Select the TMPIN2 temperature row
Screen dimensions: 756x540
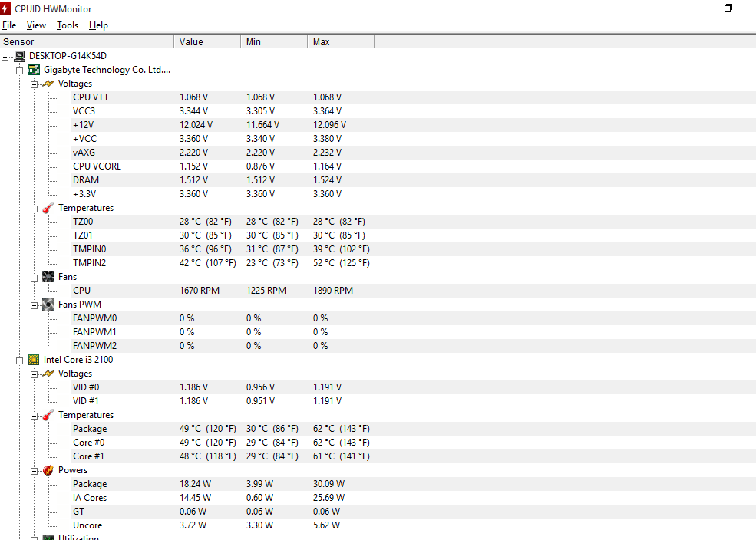(x=378, y=263)
